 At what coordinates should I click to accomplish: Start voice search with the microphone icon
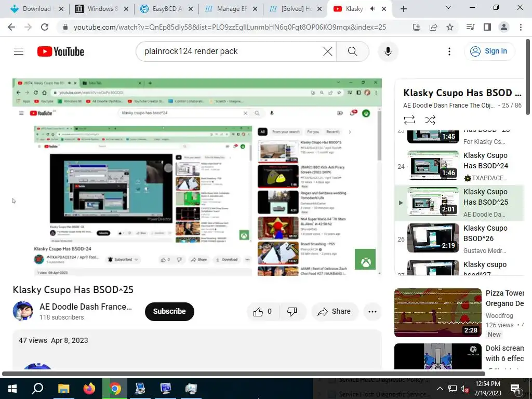(x=388, y=51)
